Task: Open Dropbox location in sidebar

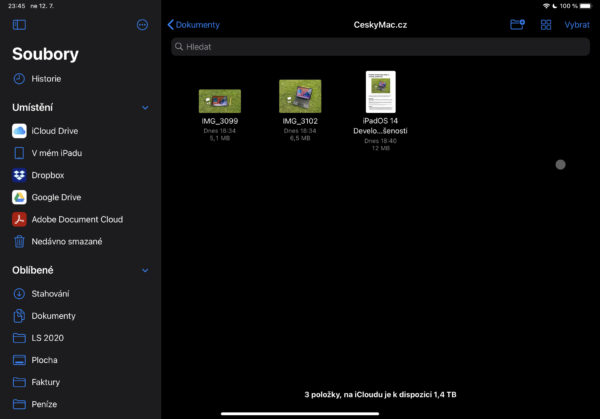Action: point(47,175)
